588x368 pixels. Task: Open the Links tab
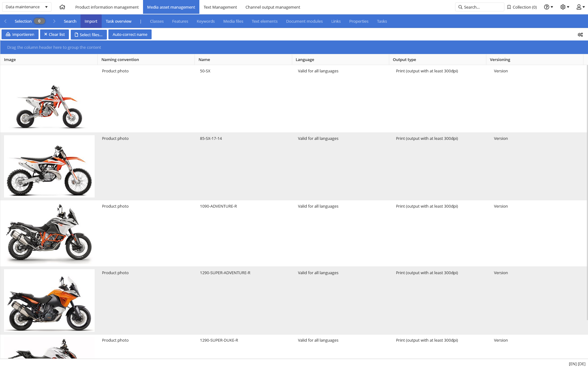336,21
